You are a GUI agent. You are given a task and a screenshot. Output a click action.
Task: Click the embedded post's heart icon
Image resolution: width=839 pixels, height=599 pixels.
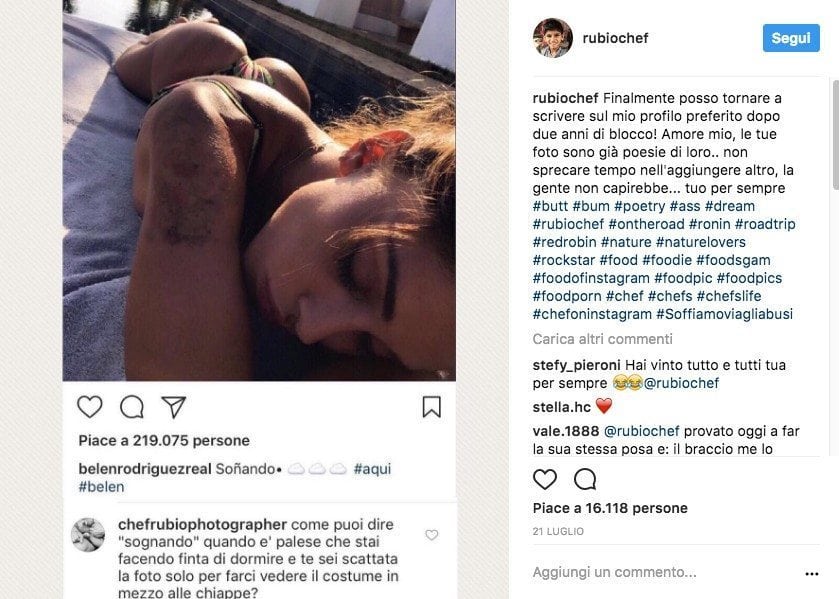pos(90,406)
